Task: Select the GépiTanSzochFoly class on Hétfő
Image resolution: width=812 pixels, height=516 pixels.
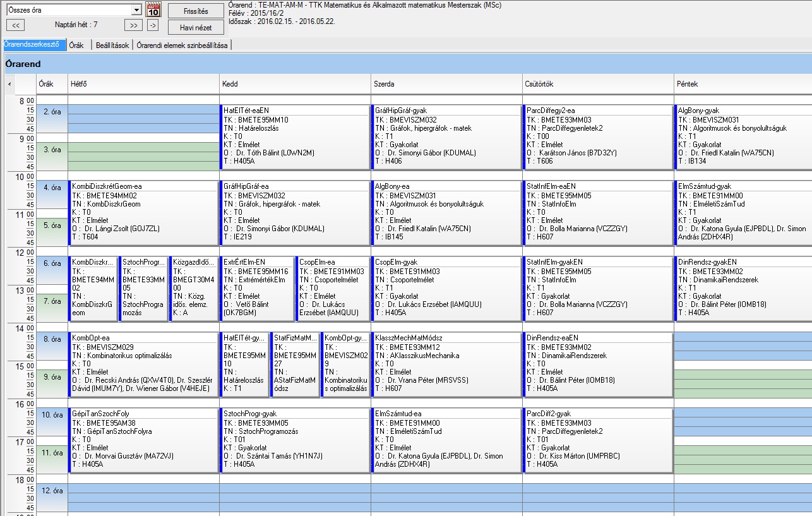Action: 143,440
